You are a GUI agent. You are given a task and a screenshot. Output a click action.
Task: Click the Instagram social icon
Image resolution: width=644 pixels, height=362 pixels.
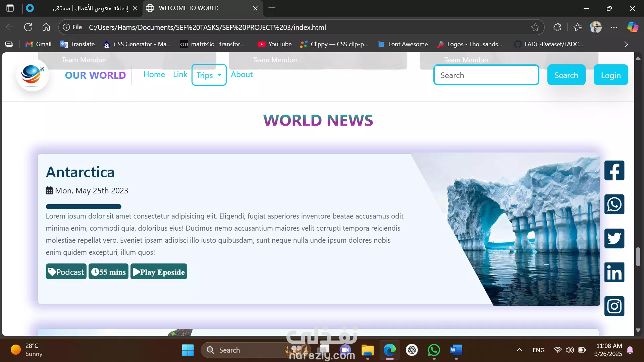tap(614, 306)
